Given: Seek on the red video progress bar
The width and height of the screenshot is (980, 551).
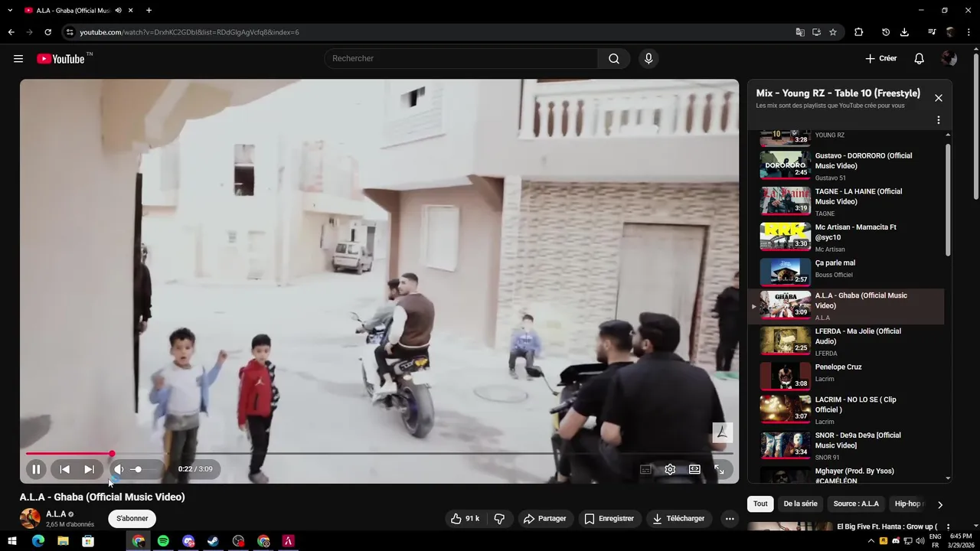Looking at the screenshot, I should click(x=379, y=454).
